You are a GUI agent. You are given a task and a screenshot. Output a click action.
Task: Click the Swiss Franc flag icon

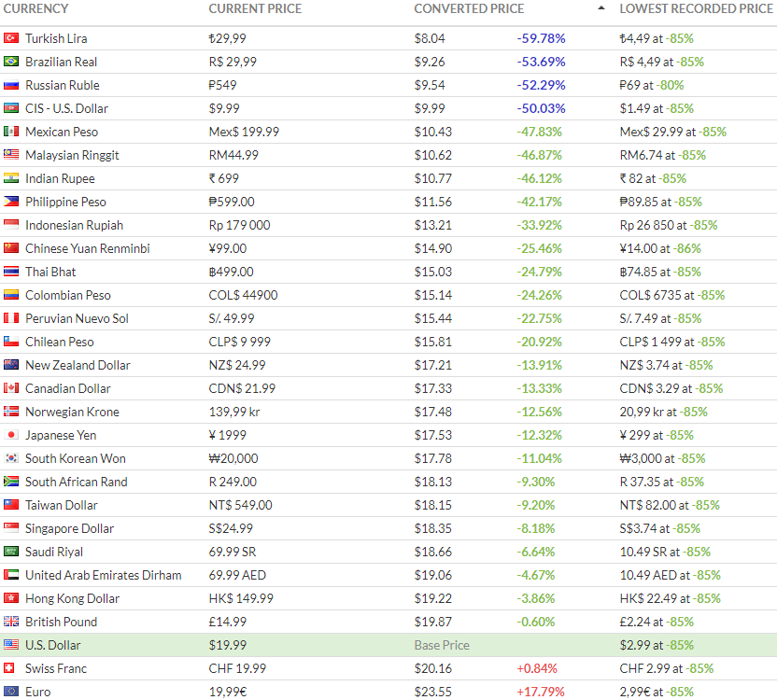(x=11, y=668)
